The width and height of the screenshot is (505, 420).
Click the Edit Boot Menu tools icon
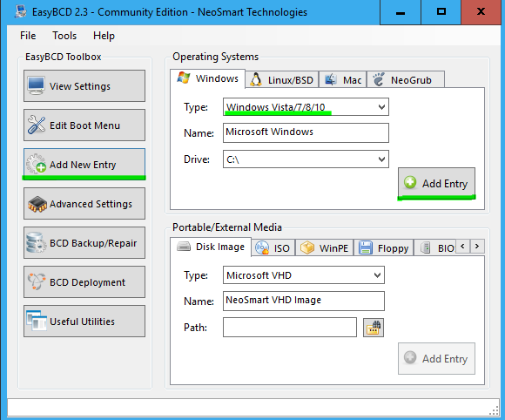(36, 125)
